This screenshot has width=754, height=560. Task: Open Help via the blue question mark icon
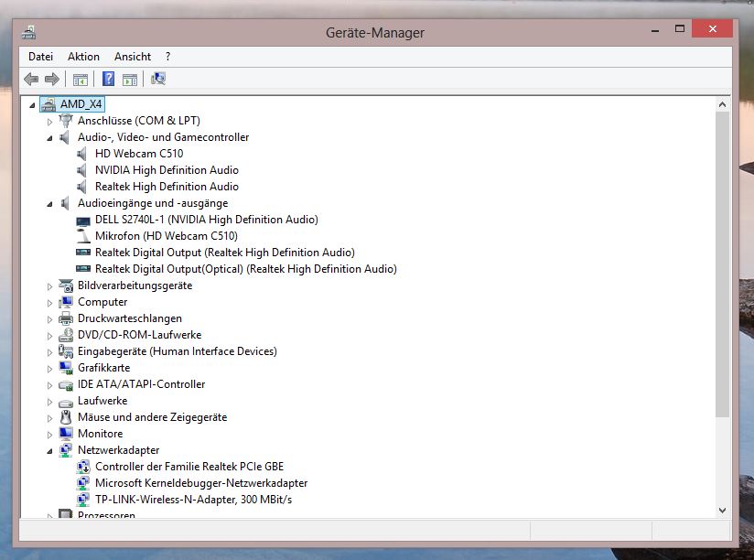tap(109, 79)
